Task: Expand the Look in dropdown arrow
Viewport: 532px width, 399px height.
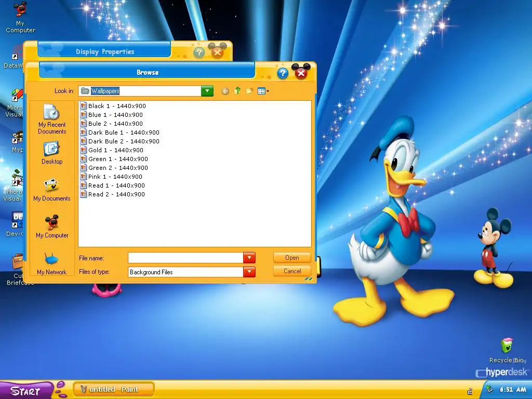Action: (207, 91)
